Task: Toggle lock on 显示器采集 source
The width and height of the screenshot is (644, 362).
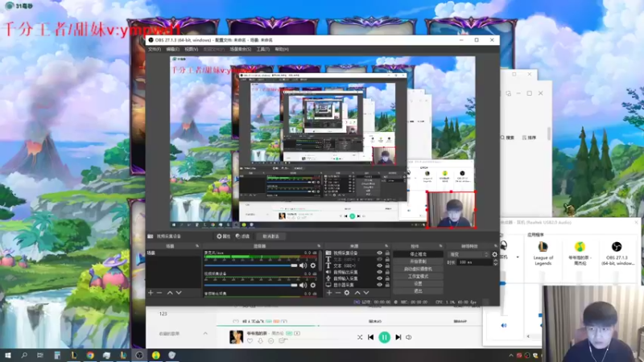Action: [x=387, y=285]
